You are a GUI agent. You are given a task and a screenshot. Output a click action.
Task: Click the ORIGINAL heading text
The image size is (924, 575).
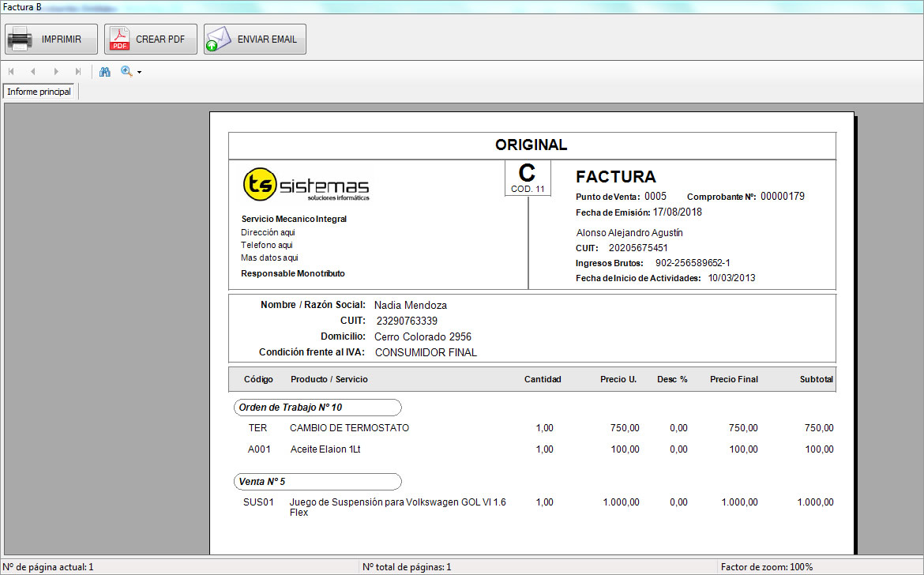(x=531, y=145)
